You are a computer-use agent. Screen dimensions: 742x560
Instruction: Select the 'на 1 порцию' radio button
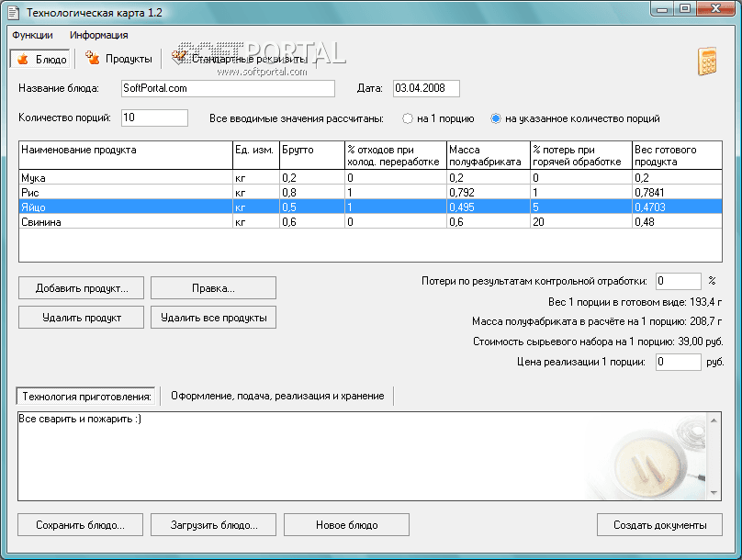tap(408, 118)
